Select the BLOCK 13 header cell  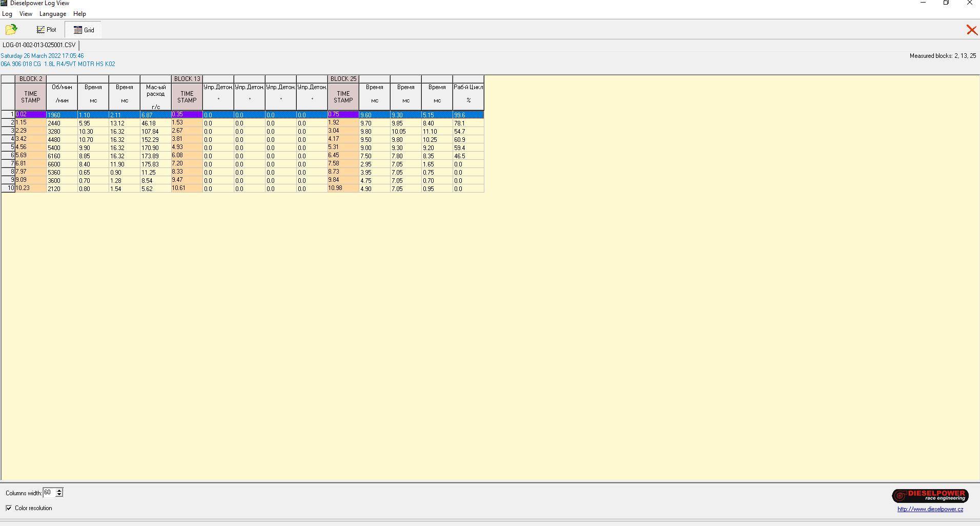tap(187, 79)
